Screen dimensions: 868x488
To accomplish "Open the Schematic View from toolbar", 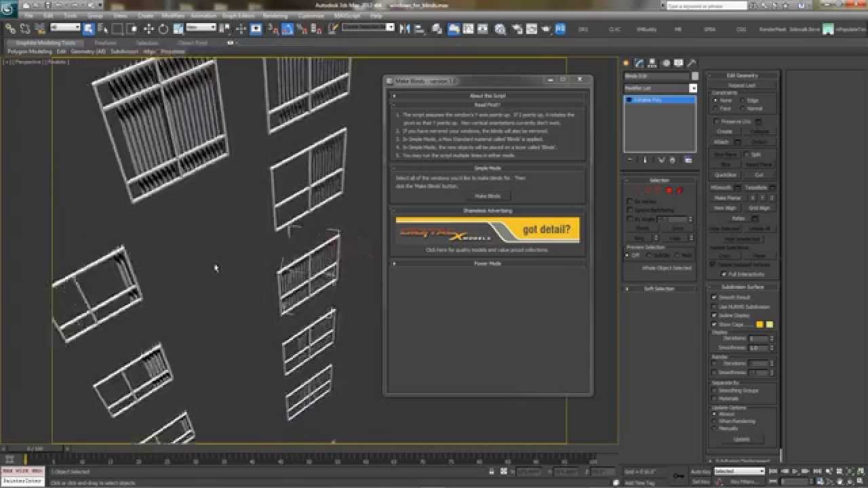I will (x=483, y=29).
